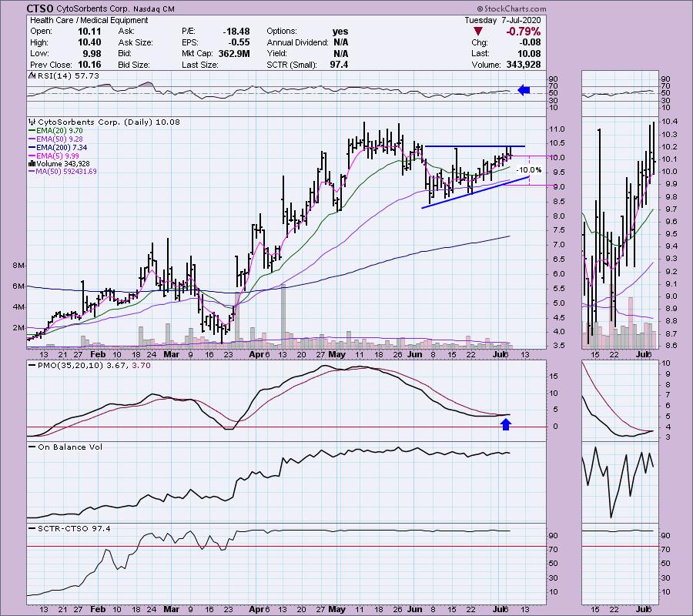
Task: Click the 8M volume axis label
Action: (x=18, y=266)
